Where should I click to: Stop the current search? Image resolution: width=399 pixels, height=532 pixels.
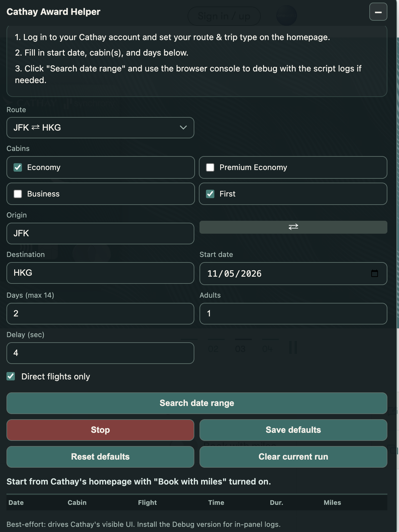point(100,430)
